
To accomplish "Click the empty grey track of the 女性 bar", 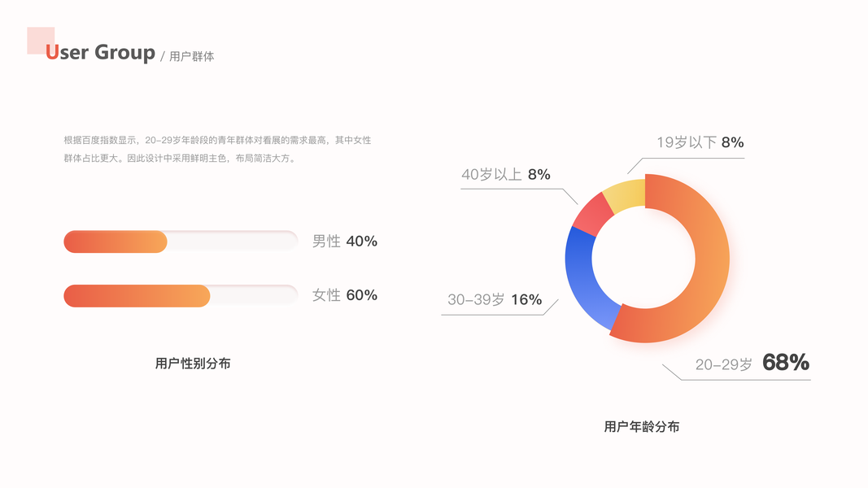I will (x=254, y=296).
